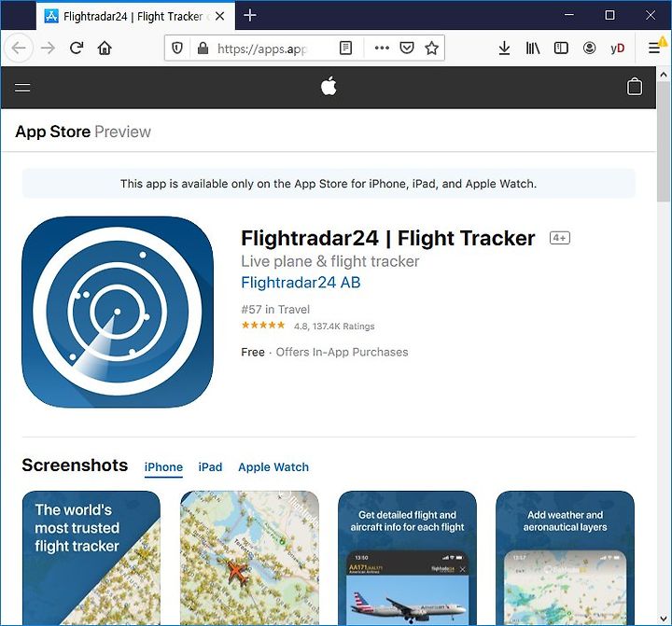Open tracking protection shield info
The height and width of the screenshot is (626, 672).
click(177, 48)
